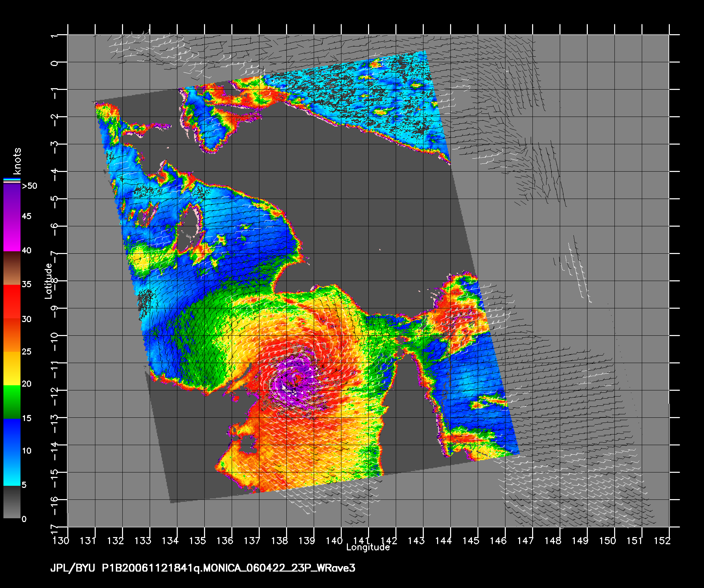Click the colorbar value label 35
Screen dimensions: 704x588
[27, 284]
